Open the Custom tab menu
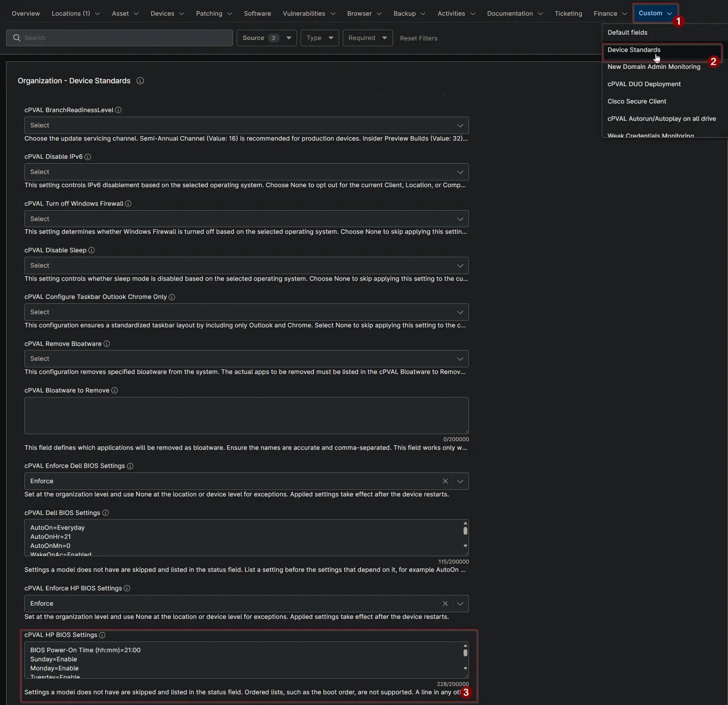 point(655,13)
